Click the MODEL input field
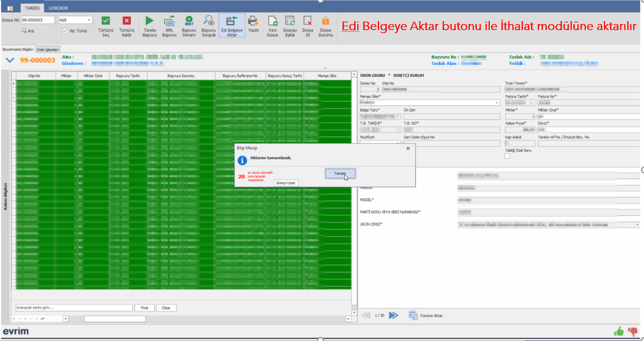Image resolution: width=644 pixels, height=341 pixels. click(x=549, y=200)
